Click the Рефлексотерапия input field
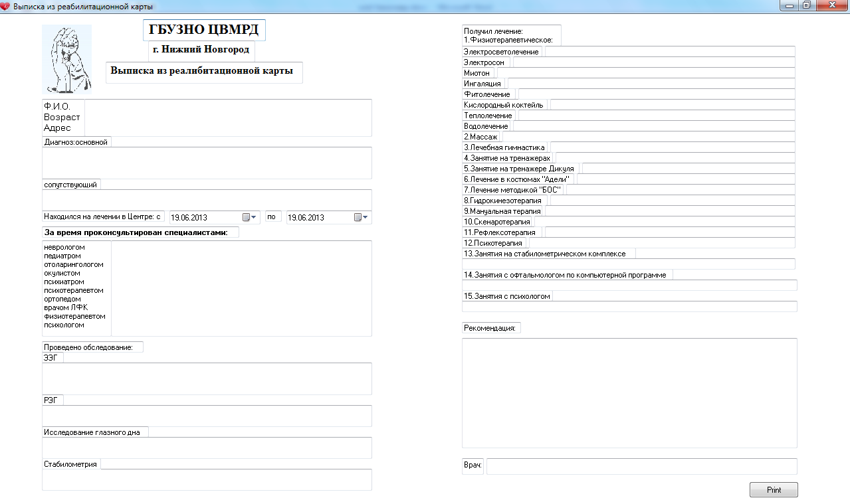Screen dimensions: 850x504 670,232
